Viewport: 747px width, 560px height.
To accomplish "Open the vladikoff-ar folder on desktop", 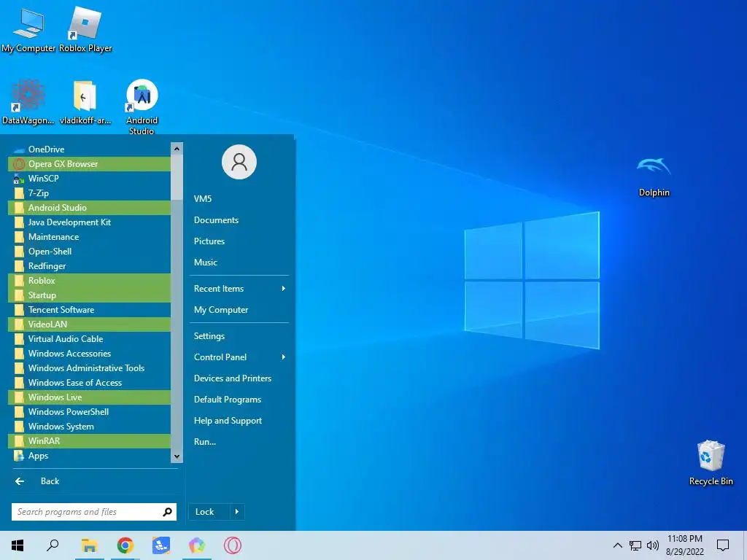I will click(85, 102).
